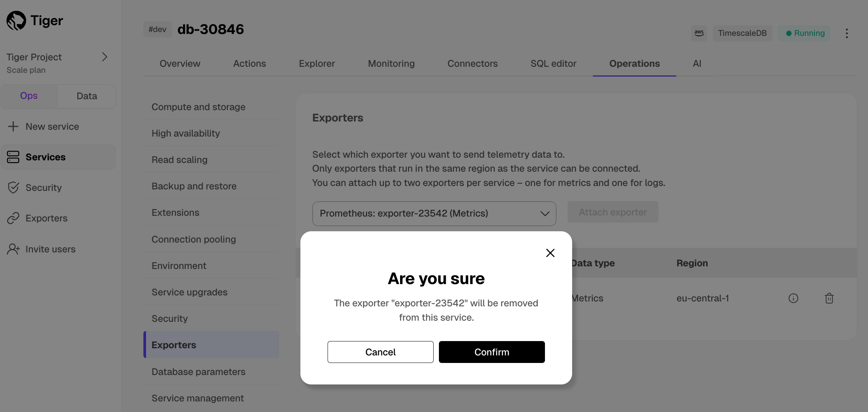Screen dimensions: 868x412
Task: Click the AWS cloud provider icon
Action: 699,33
